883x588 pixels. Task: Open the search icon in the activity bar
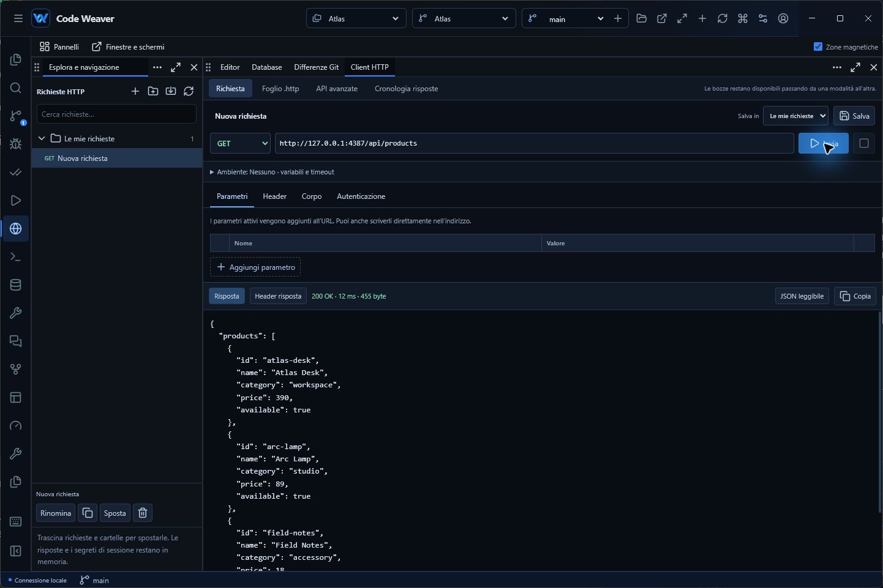point(16,88)
